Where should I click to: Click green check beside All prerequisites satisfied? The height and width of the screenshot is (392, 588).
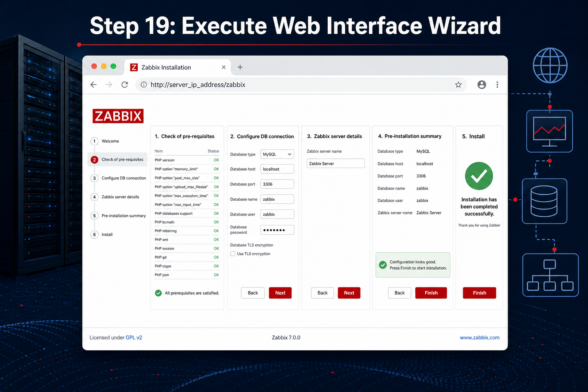pos(158,293)
